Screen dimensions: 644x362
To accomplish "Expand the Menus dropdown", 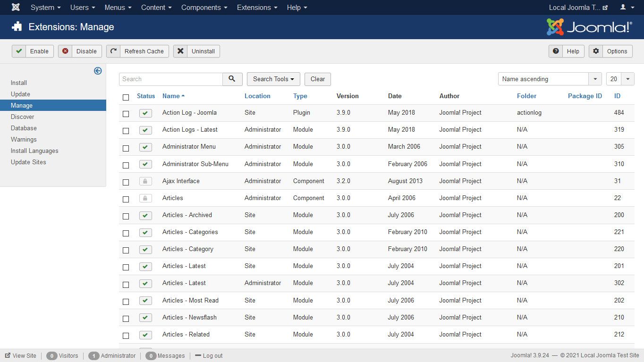I will [118, 7].
